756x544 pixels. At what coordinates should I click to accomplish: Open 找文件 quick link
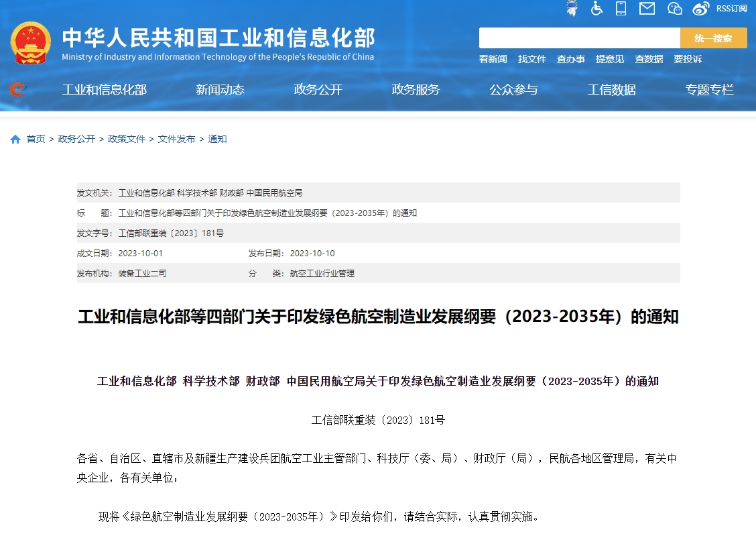(x=531, y=60)
